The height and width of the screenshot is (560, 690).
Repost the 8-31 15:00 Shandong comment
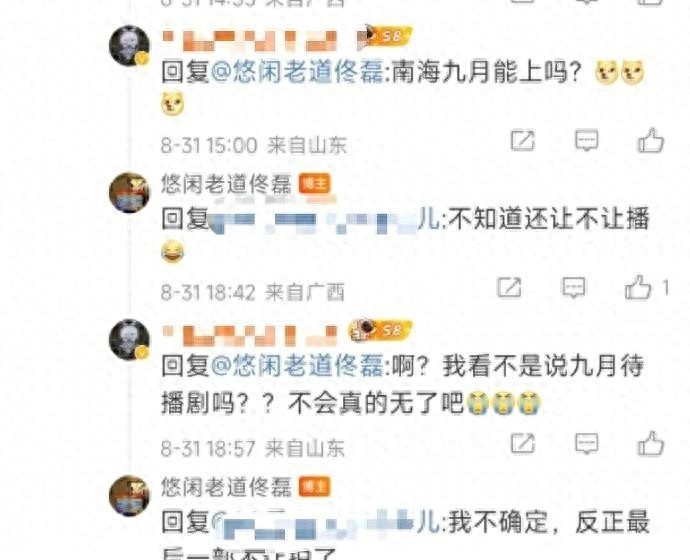522,141
